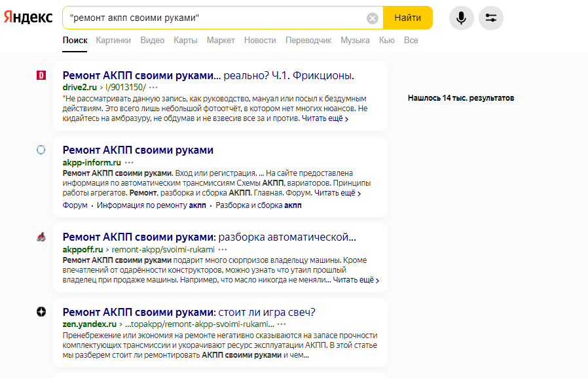Open the Музыка tab
The image size is (588, 378).
355,41
